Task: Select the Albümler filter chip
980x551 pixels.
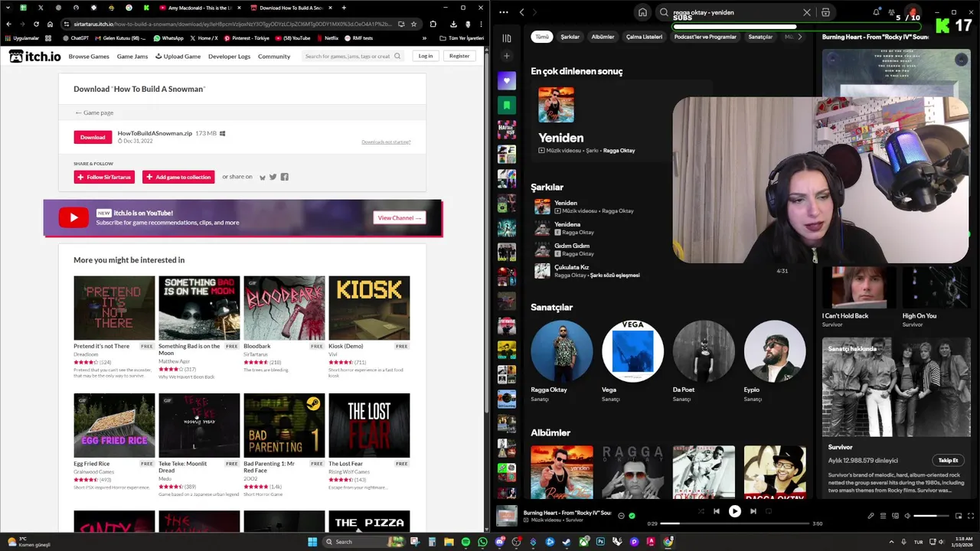Action: coord(603,37)
